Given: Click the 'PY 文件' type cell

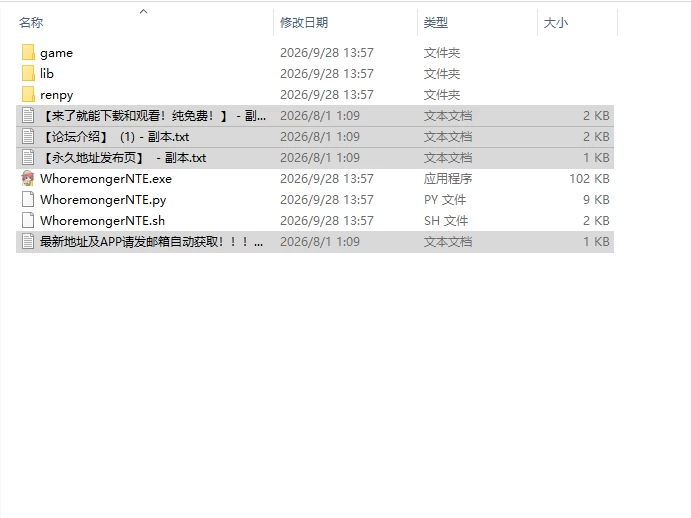Looking at the screenshot, I should (445, 200).
